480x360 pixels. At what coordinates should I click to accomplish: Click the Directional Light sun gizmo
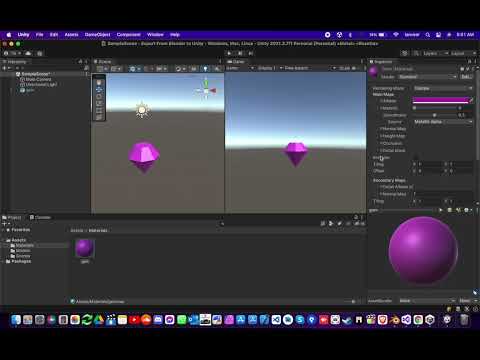click(142, 110)
